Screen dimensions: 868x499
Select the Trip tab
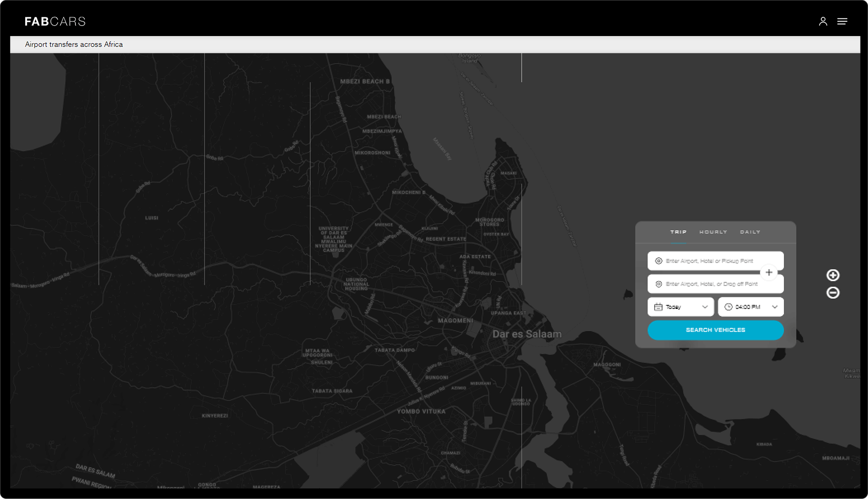678,232
